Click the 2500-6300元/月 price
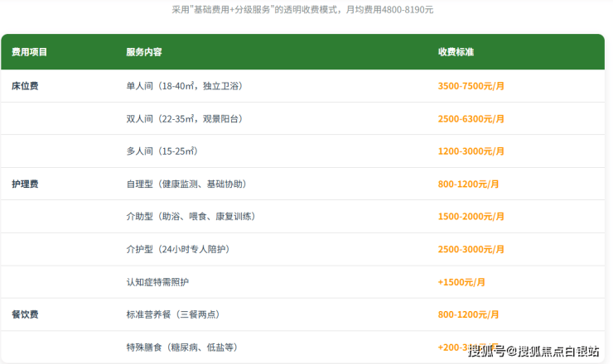 click(471, 119)
